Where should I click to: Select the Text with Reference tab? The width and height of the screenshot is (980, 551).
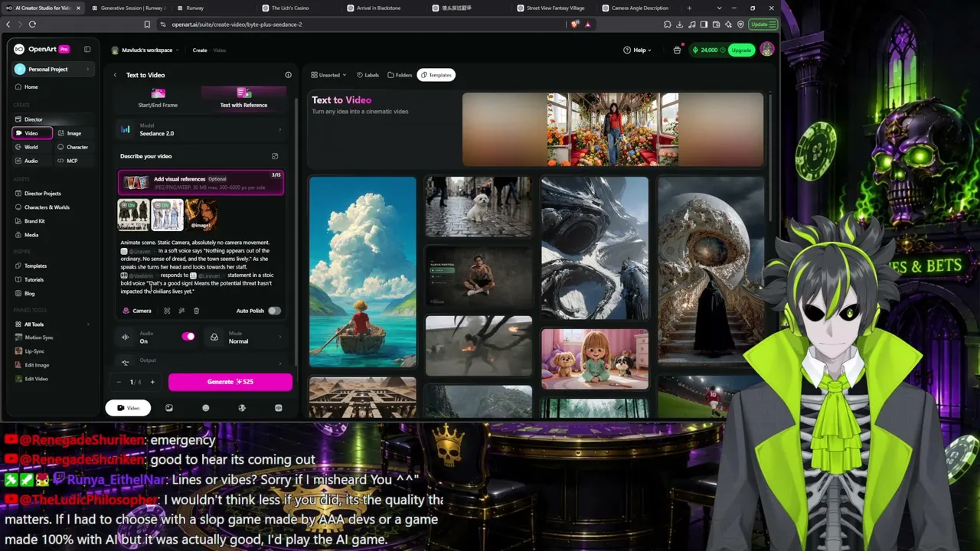[x=243, y=98]
